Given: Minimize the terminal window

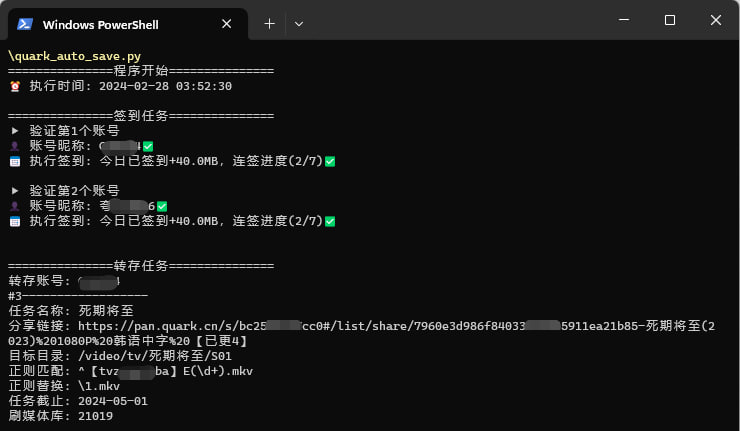Looking at the screenshot, I should pyautogui.click(x=624, y=20).
